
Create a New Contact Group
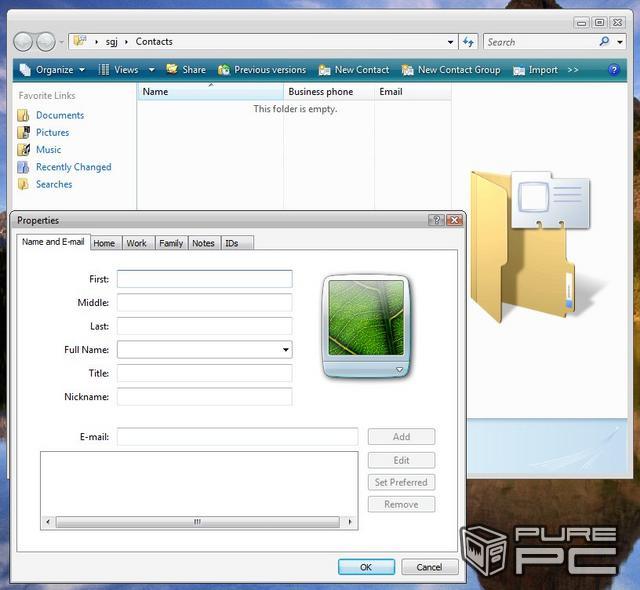(451, 70)
